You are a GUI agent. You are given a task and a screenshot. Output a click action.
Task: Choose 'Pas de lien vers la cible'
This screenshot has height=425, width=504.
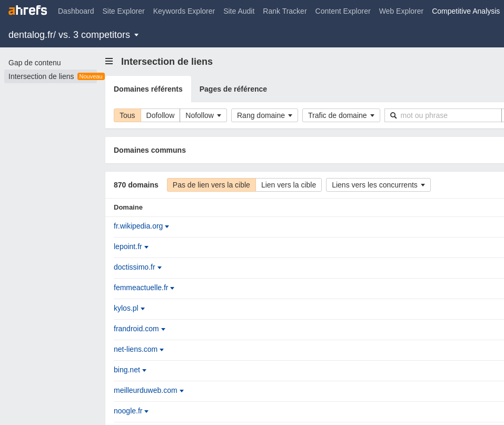point(211,185)
